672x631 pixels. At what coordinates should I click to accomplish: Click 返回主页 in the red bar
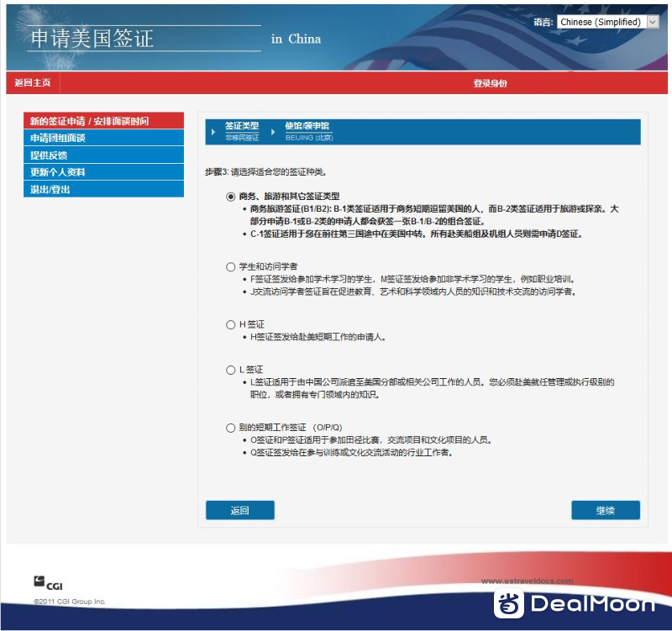pyautogui.click(x=33, y=82)
